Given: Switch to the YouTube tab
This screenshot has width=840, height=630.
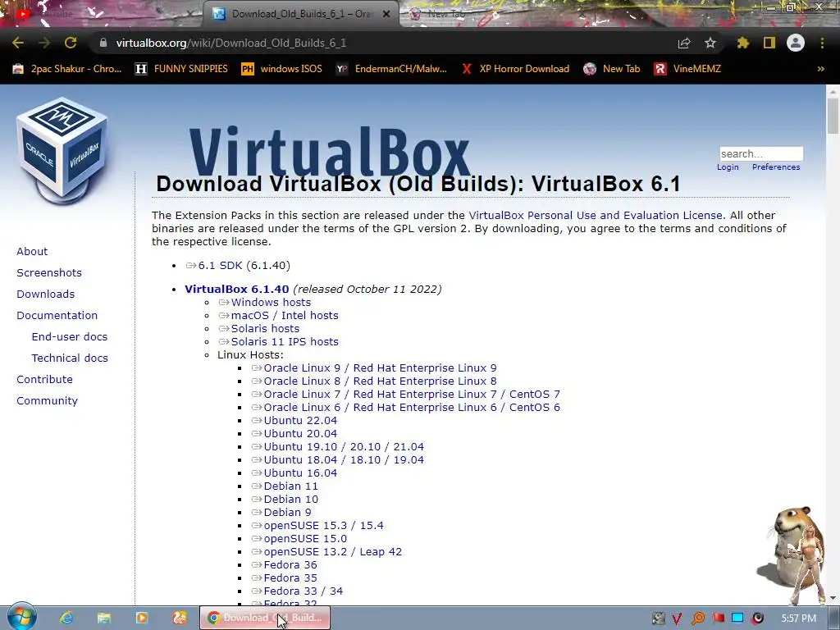Looking at the screenshot, I should [102, 14].
